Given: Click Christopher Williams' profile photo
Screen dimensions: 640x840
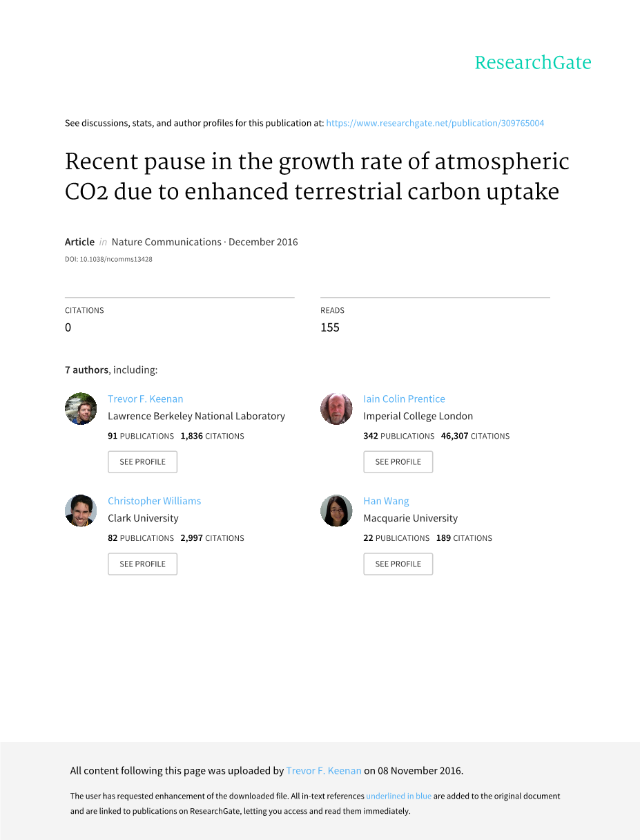Looking at the screenshot, I should 81,511.
